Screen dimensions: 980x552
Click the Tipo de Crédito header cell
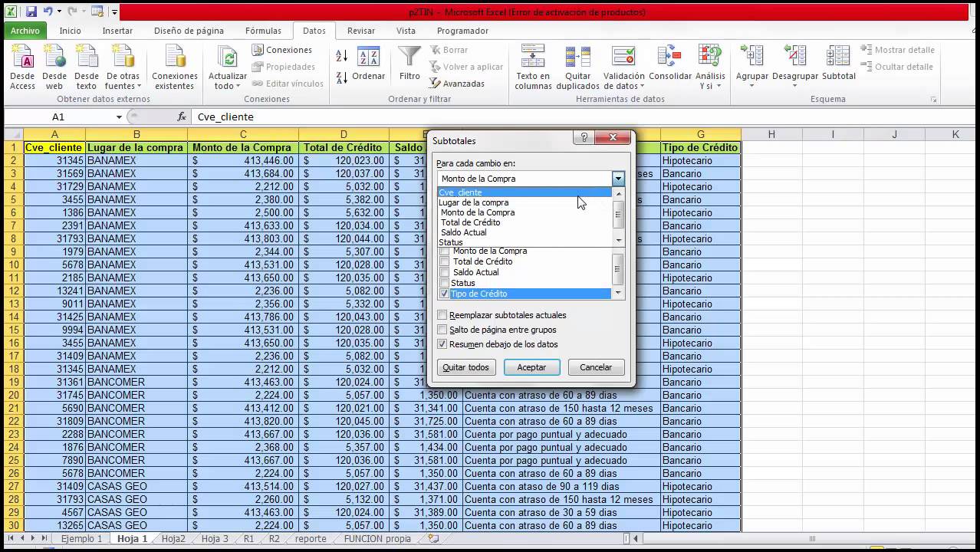[x=700, y=147]
